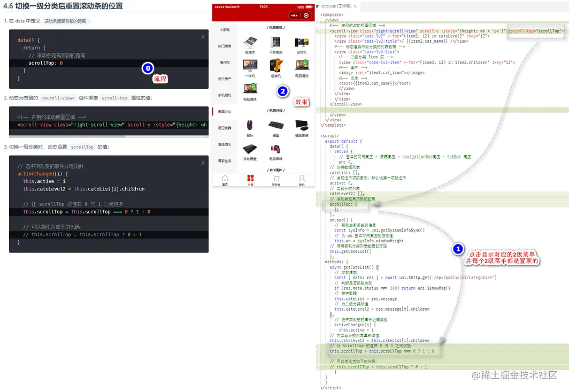The image size is (569, 392).
Task: Select 厨卫电器 in the category sidebar
Action: [x=225, y=128]
